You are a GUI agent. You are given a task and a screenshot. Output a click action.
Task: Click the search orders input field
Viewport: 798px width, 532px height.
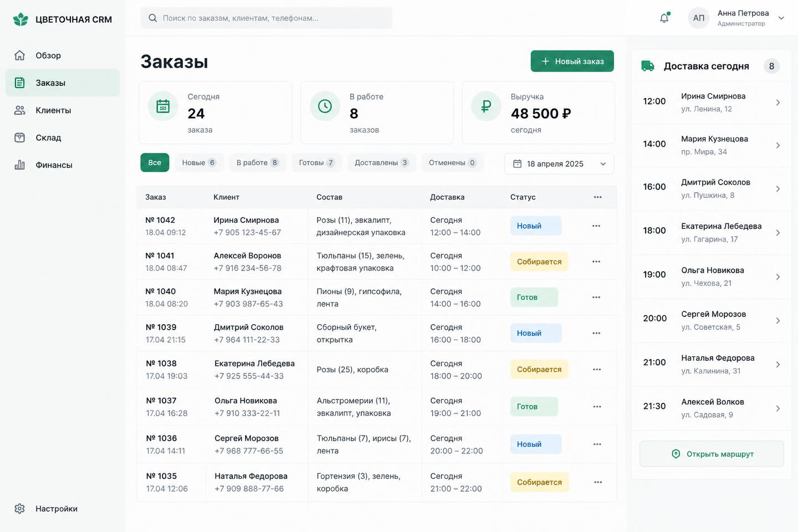267,18
